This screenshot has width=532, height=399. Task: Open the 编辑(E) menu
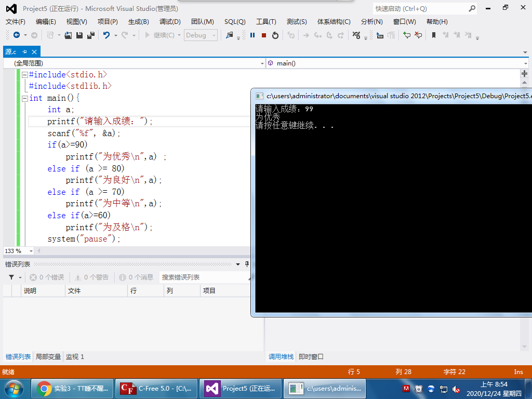(x=46, y=22)
